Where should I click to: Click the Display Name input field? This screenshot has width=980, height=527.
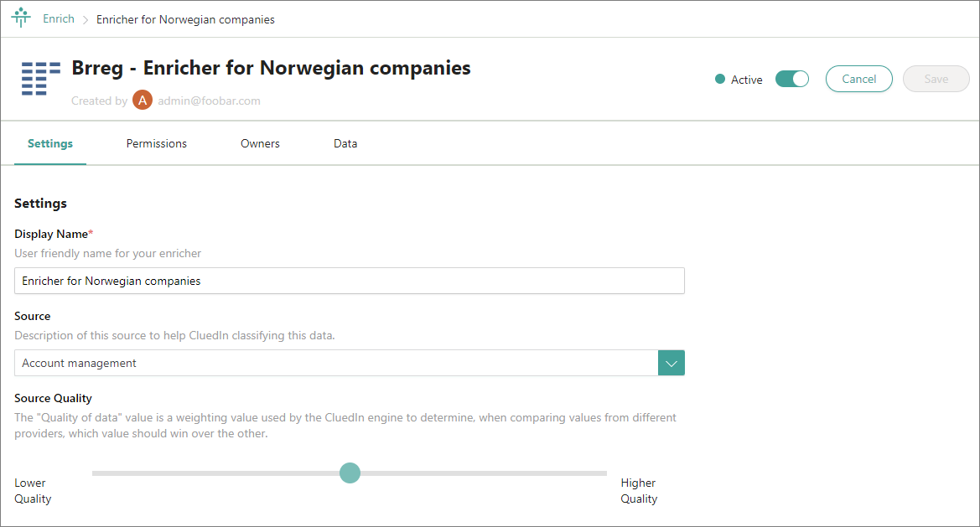coord(350,281)
